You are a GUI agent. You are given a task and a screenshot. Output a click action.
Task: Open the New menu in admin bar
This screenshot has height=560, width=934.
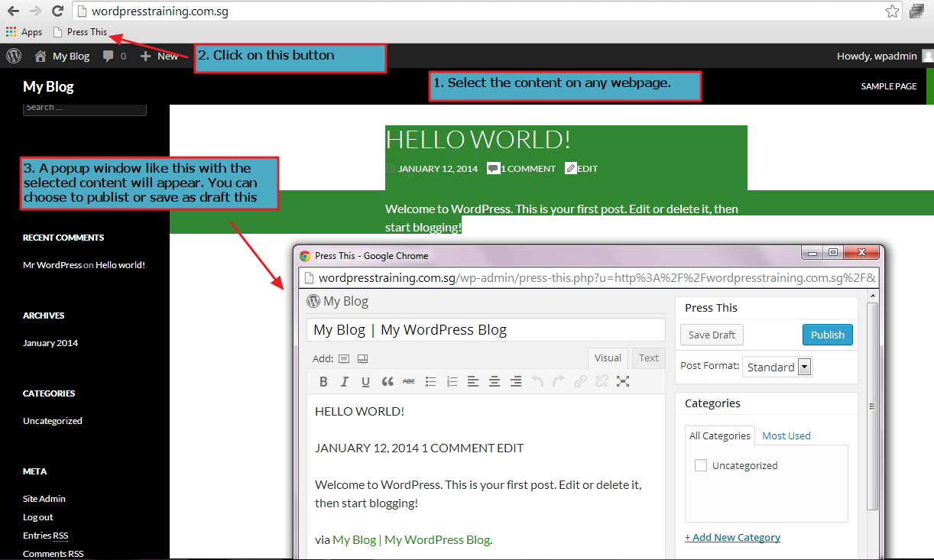click(159, 56)
